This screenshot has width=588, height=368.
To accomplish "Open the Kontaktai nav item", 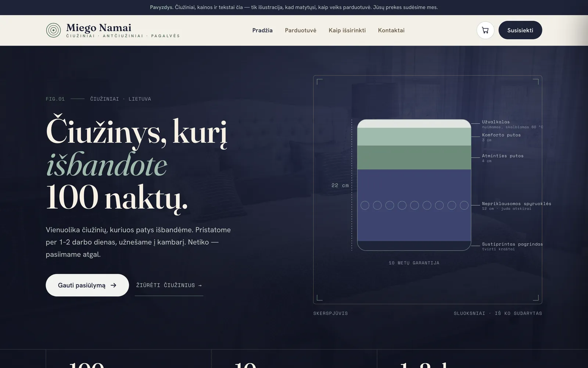I will tap(391, 31).
